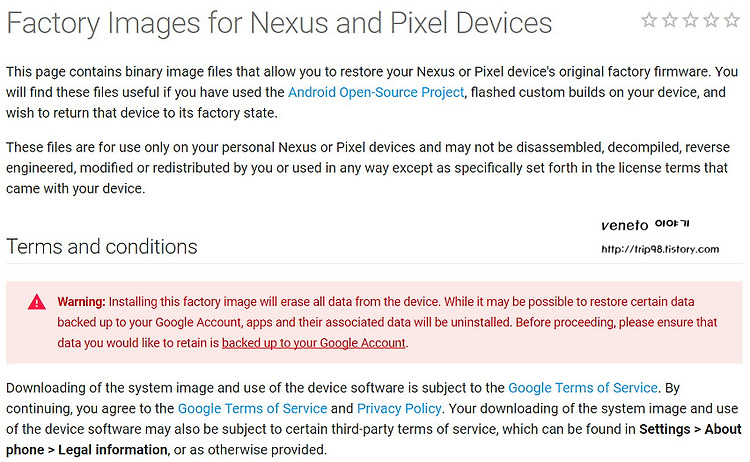Give a three-star rating
The image size is (750, 462).
point(690,20)
